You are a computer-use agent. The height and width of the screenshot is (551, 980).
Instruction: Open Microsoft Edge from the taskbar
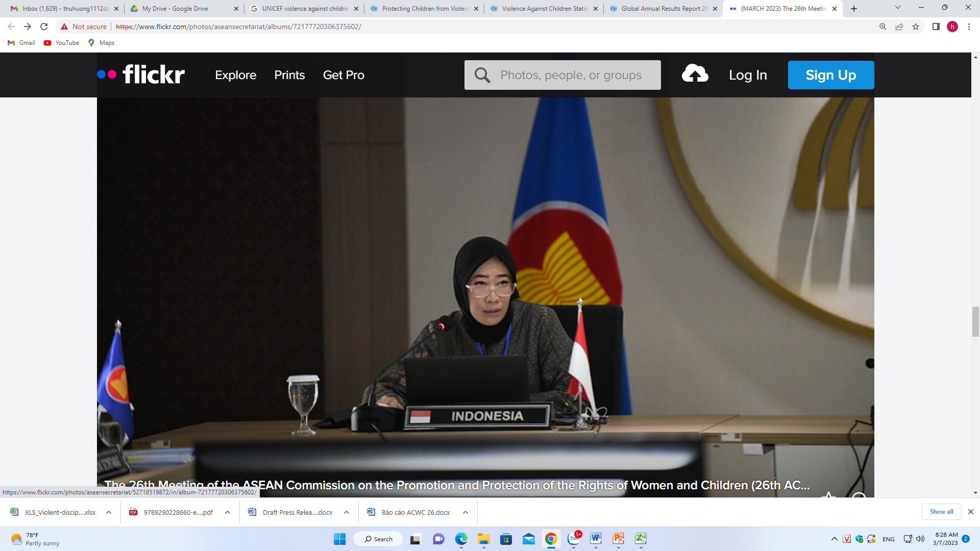pos(461,539)
